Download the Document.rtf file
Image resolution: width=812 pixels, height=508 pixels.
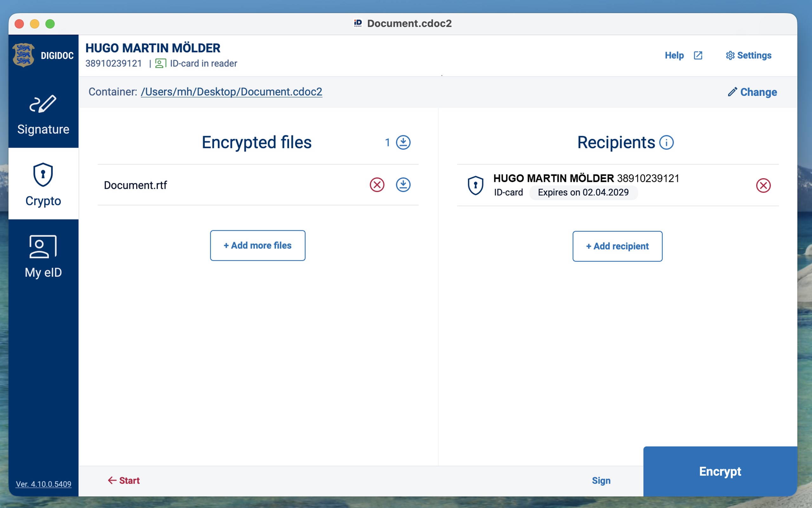click(403, 185)
